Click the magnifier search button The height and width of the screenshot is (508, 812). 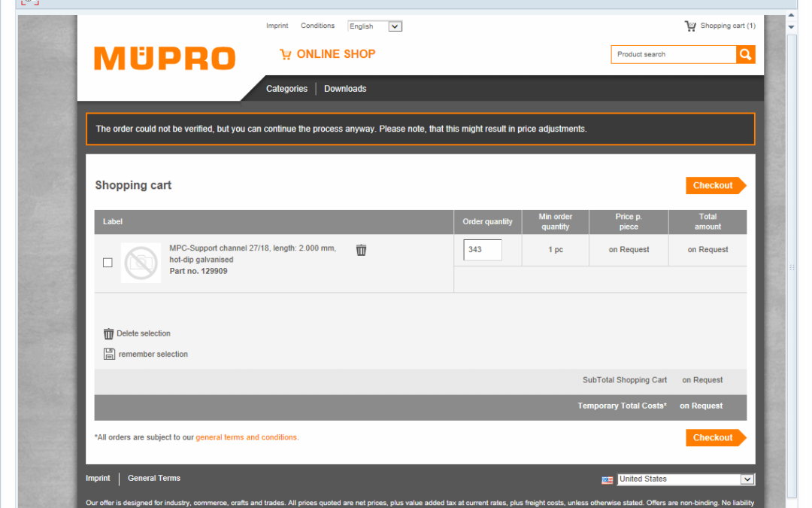[745, 54]
